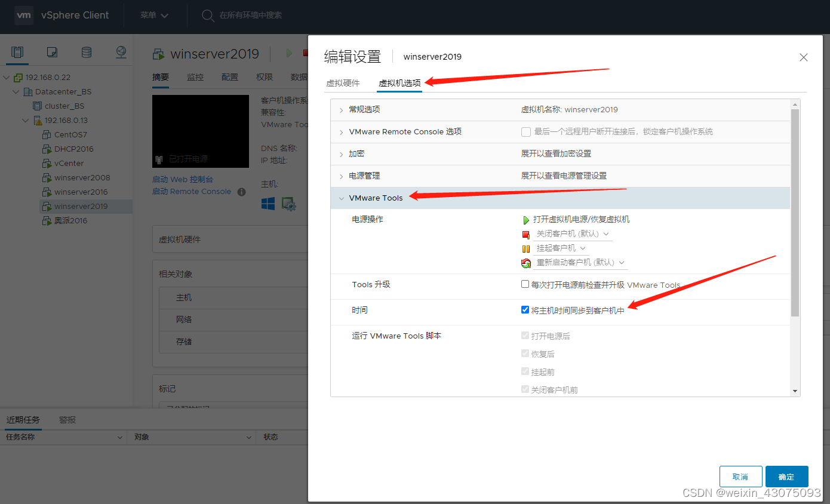Click the dialog vertical scrollbar thumb
The width and height of the screenshot is (830, 504).
(x=795, y=213)
